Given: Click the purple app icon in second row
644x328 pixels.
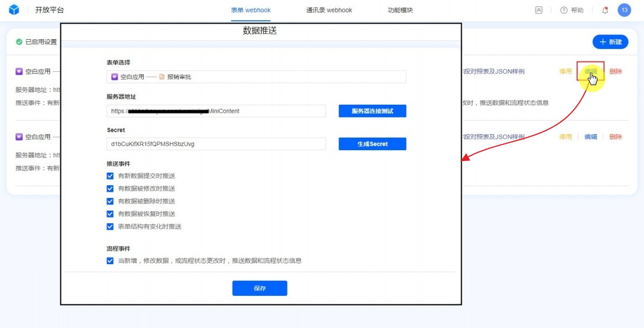Looking at the screenshot, I should click(x=19, y=137).
